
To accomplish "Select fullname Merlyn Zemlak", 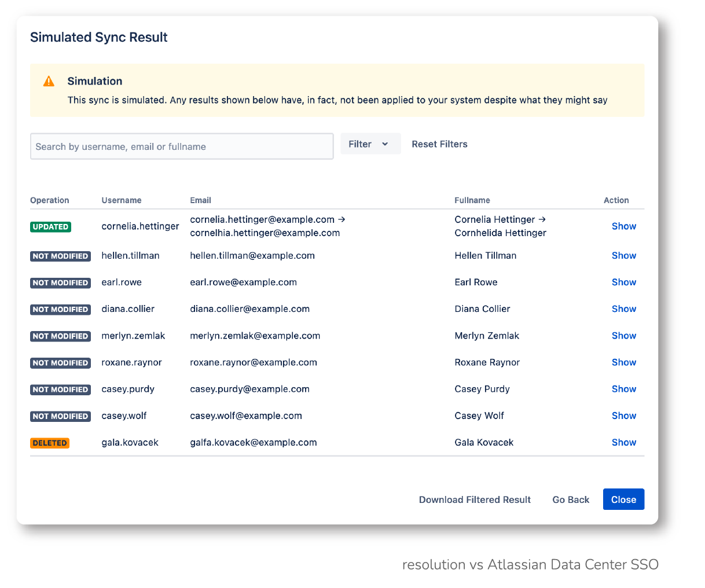I will [487, 336].
